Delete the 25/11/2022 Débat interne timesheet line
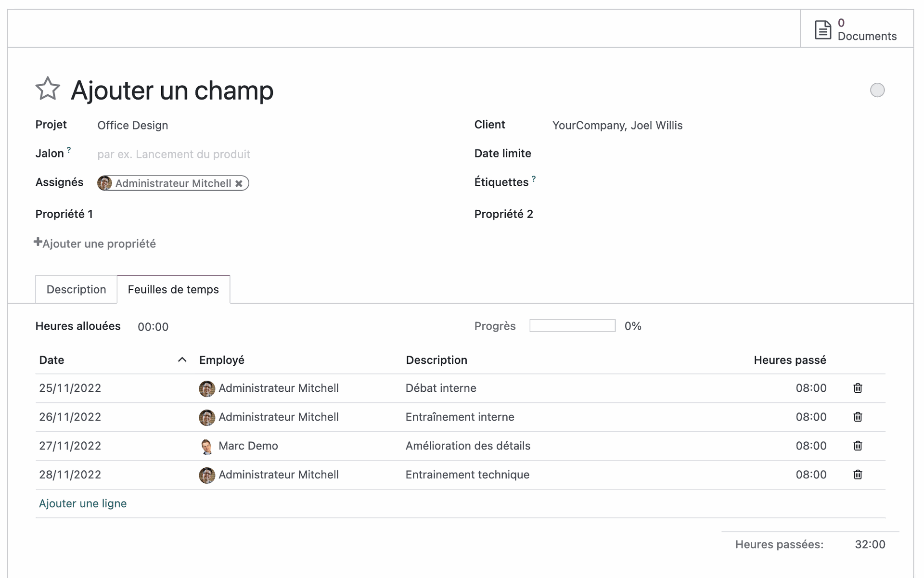 pyautogui.click(x=858, y=388)
